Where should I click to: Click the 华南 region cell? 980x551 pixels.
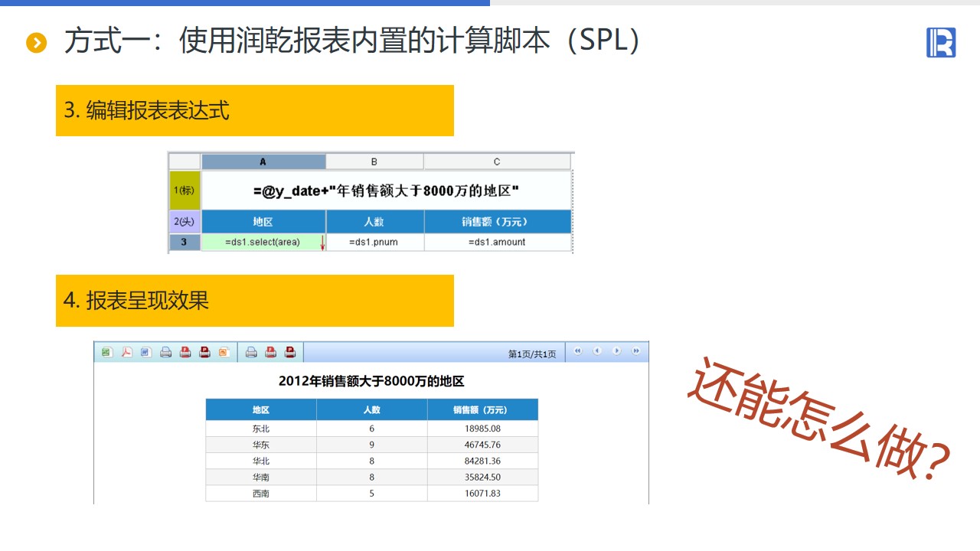pos(261,477)
